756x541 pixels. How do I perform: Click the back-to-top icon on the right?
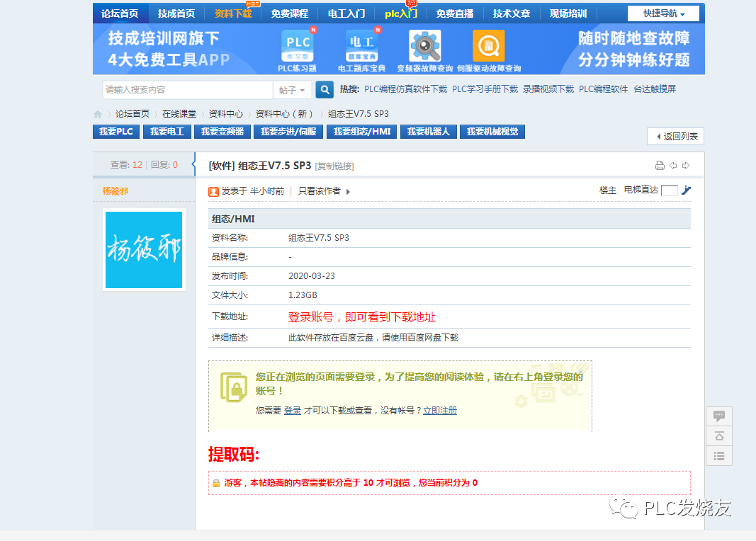(x=718, y=436)
